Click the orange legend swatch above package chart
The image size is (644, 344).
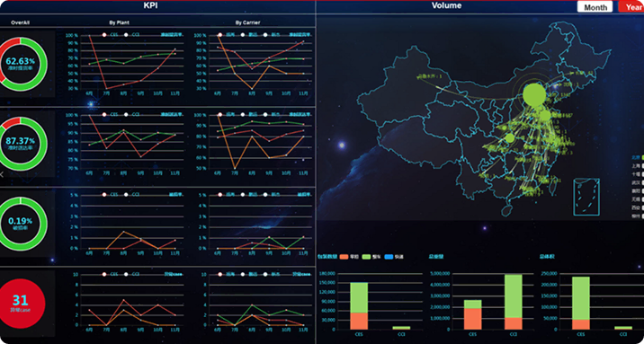click(x=344, y=257)
